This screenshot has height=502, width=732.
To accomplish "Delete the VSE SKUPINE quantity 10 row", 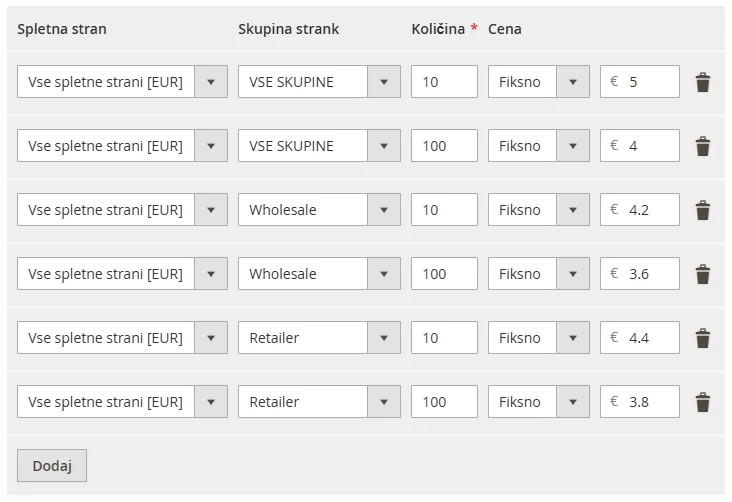I will (x=703, y=82).
